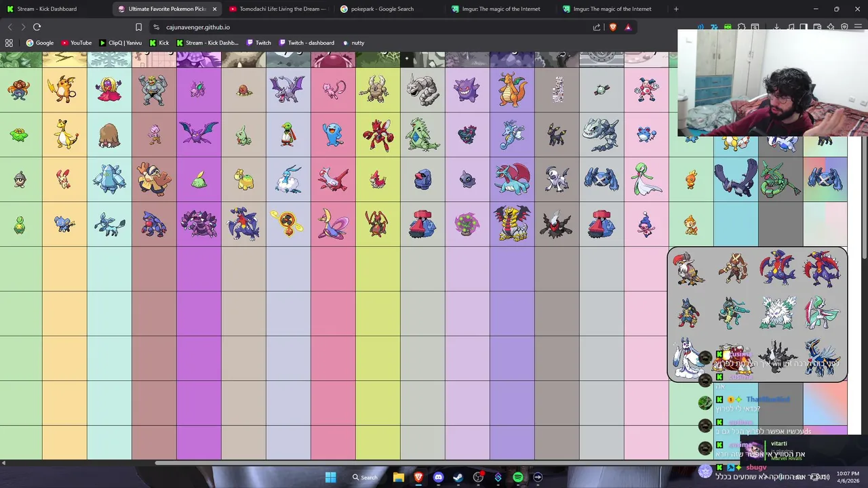Choose the Scizor sprite

pos(378,134)
